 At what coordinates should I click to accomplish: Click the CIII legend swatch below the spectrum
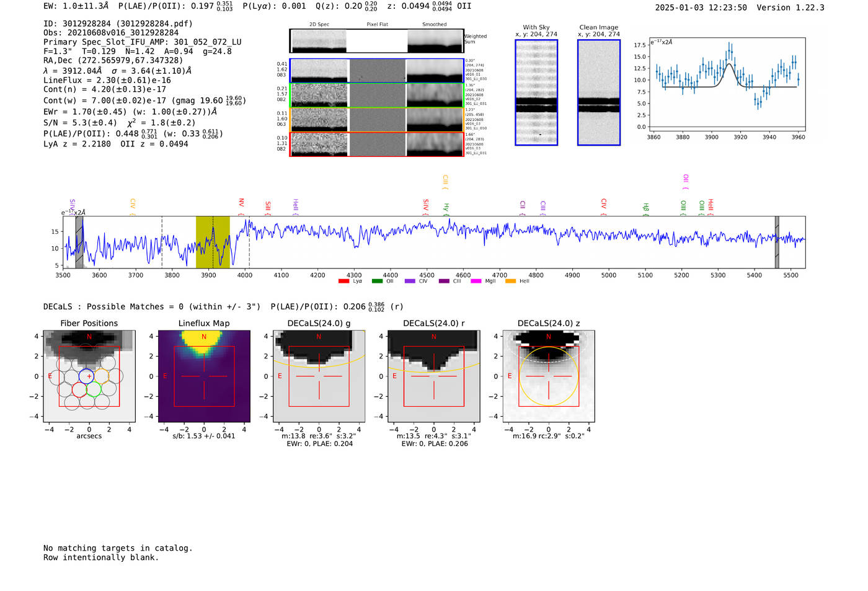tap(444, 282)
